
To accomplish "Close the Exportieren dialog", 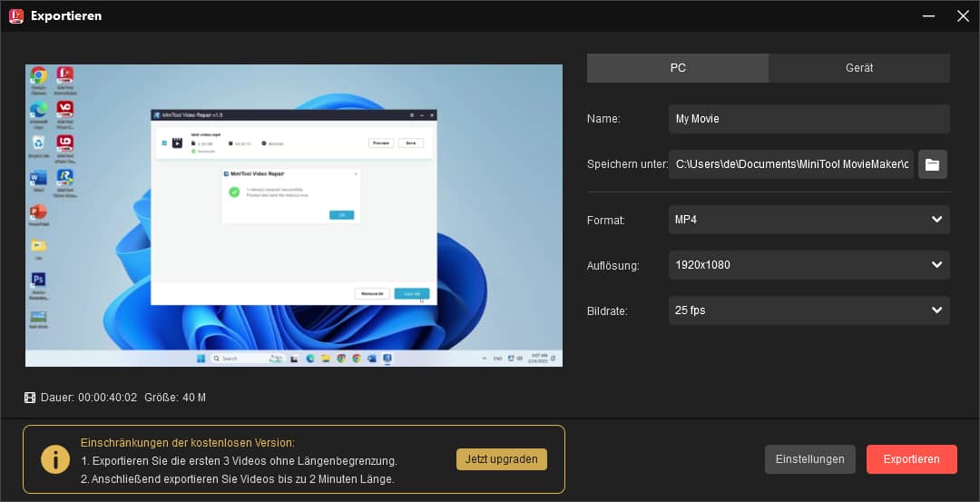I will coord(963,15).
